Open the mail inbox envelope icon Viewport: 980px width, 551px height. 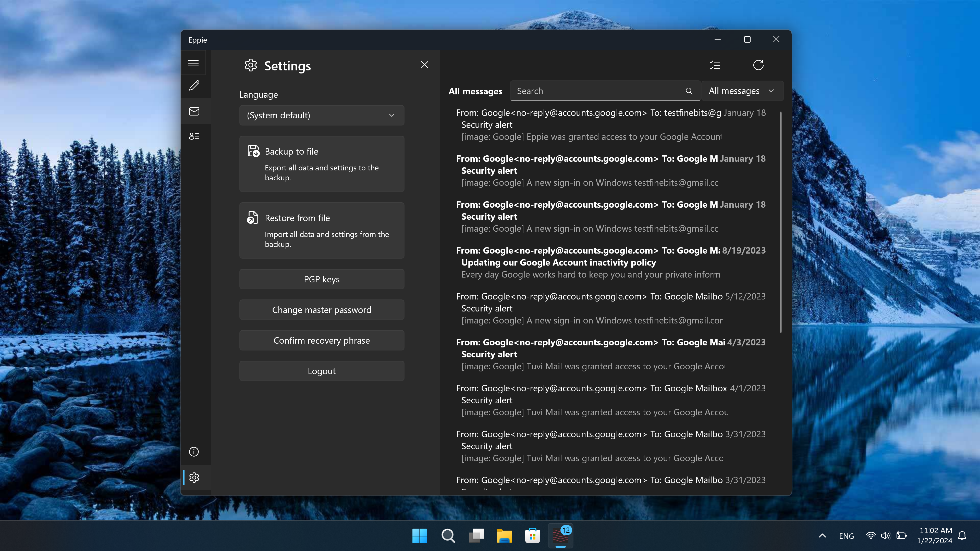pos(194,111)
